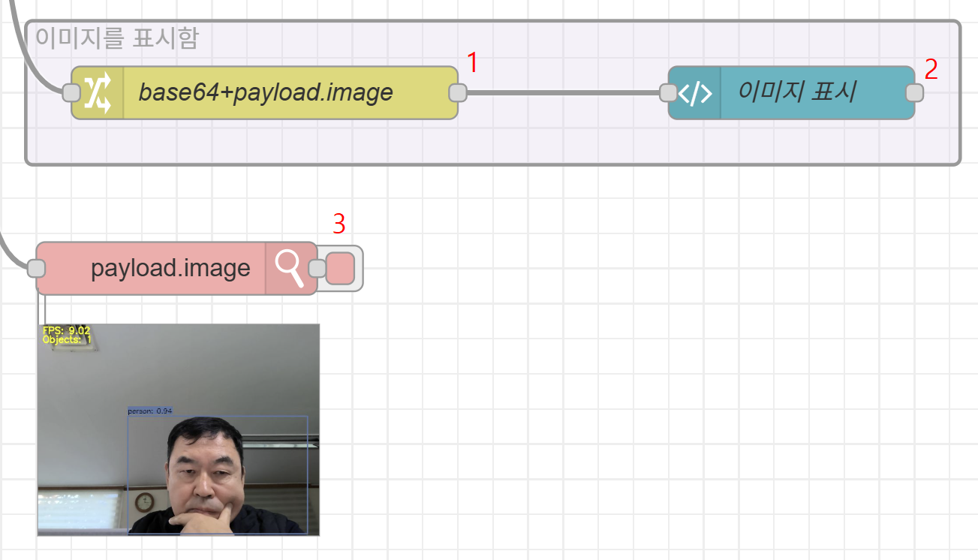
Task: Click the webcam image preview thumbnail
Action: [179, 450]
